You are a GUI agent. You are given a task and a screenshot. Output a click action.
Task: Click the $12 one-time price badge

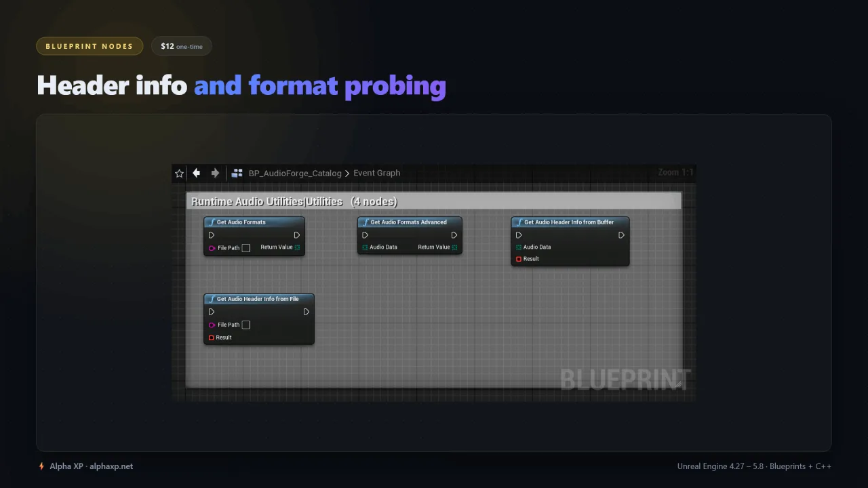point(182,46)
